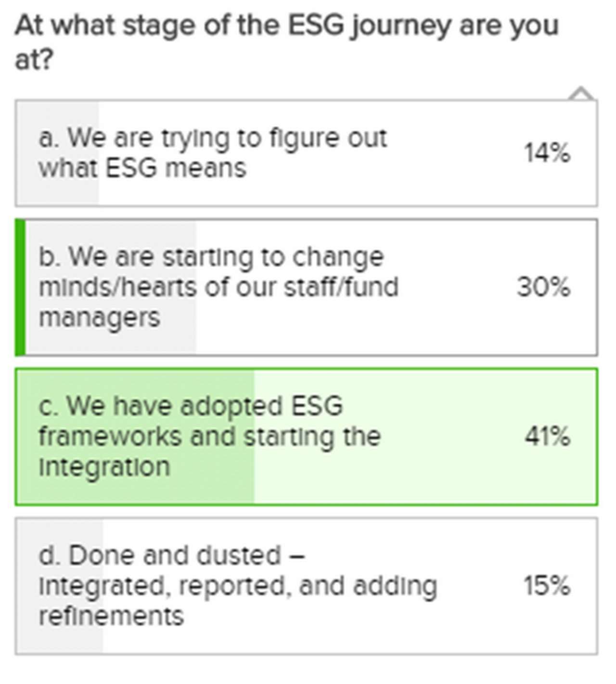Click the gray progress bar in option d
Viewport: 616px width, 684px height.
coord(60,586)
